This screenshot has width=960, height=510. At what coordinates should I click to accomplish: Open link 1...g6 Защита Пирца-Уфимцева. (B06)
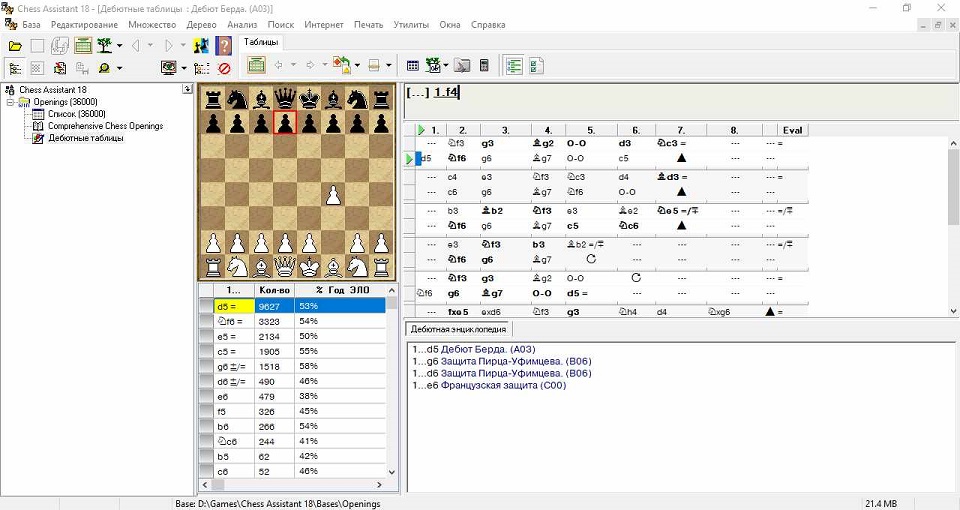pyautogui.click(x=501, y=361)
